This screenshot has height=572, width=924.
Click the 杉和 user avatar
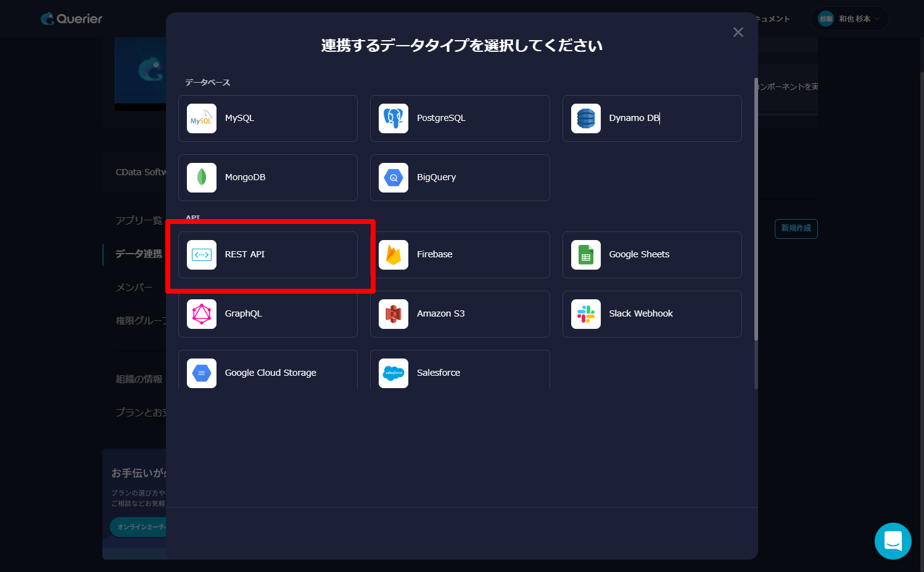[826, 19]
